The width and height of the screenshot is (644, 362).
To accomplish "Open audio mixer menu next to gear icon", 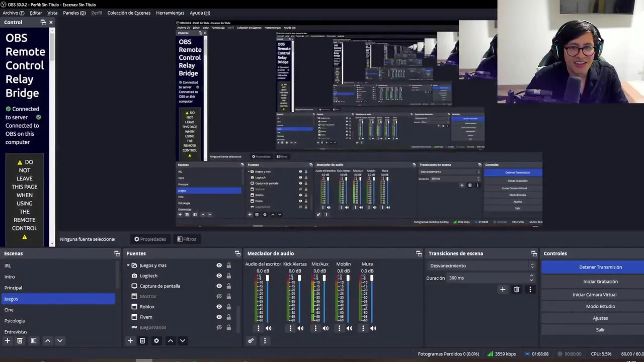I will [265, 341].
